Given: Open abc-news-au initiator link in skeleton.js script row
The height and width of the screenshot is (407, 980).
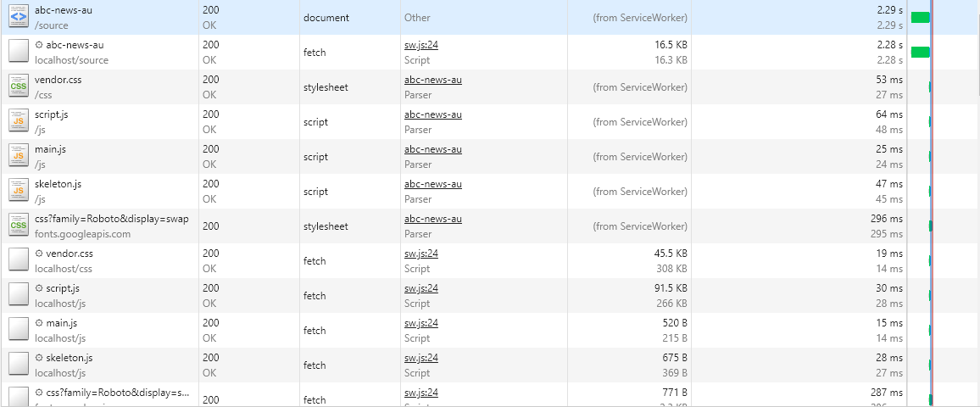Looking at the screenshot, I should click(433, 184).
